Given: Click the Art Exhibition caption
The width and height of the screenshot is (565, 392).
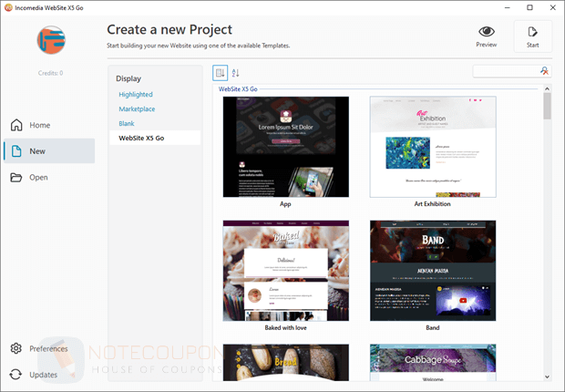Looking at the screenshot, I should 432,204.
